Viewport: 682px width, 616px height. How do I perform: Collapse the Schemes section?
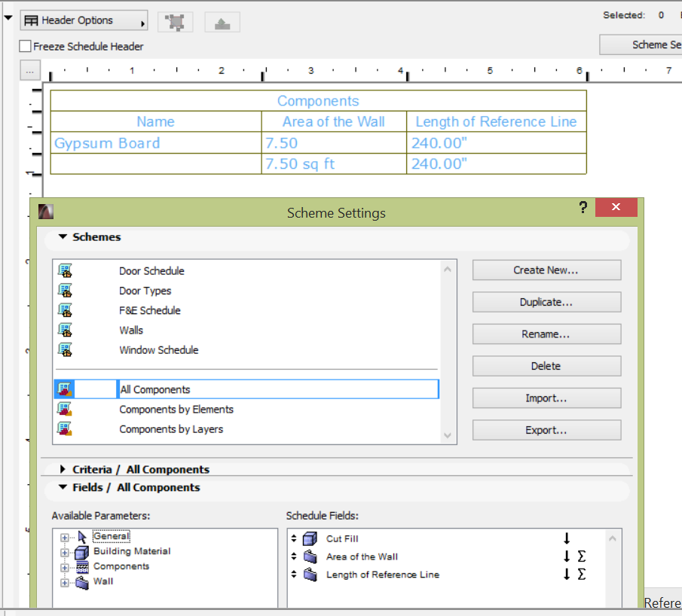click(63, 237)
